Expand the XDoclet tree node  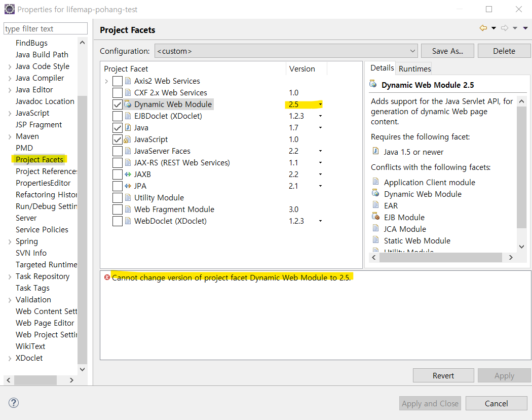[10, 358]
